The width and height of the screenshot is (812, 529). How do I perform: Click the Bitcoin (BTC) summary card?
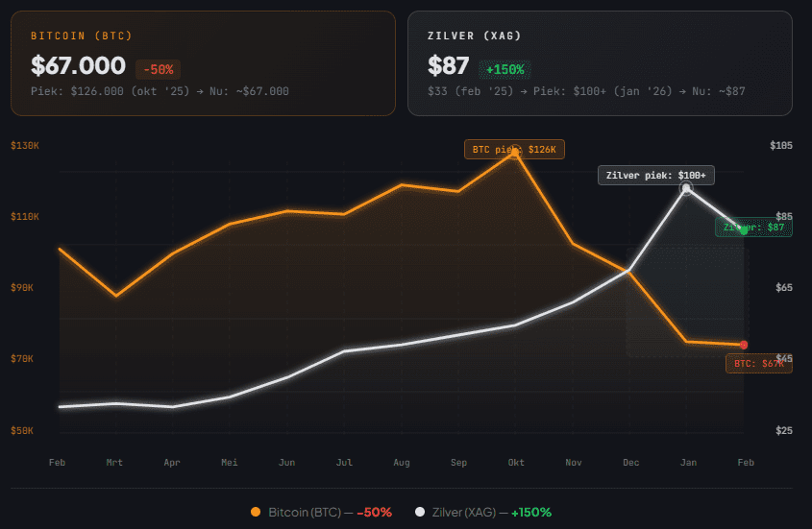203,63
